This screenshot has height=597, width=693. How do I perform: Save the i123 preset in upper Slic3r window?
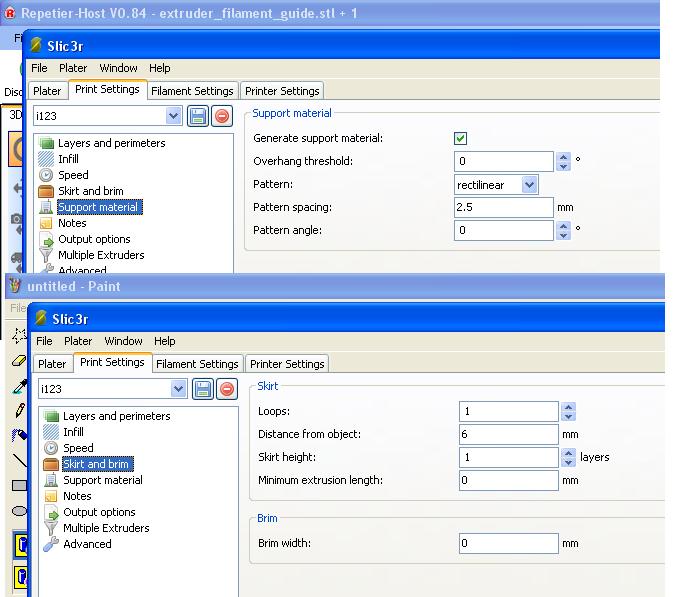point(198,116)
